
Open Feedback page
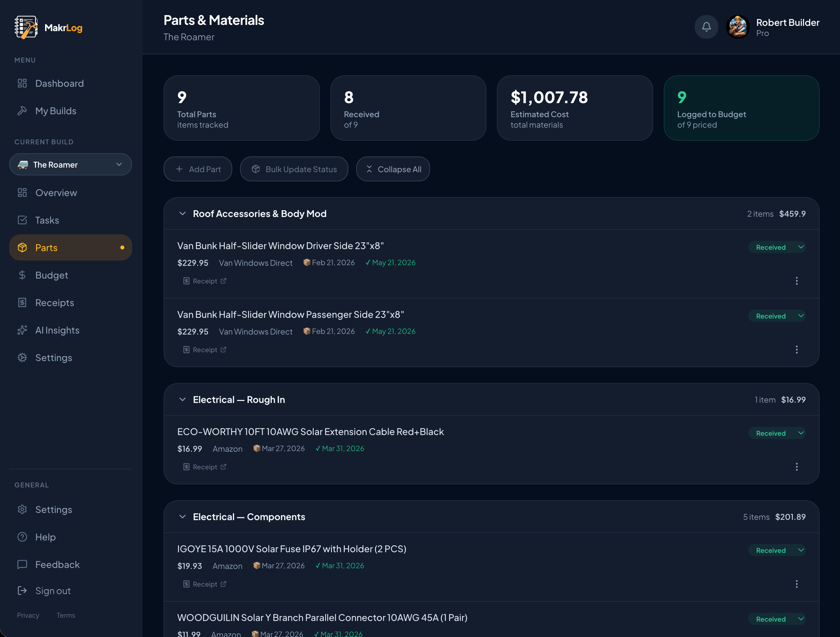(x=71, y=564)
